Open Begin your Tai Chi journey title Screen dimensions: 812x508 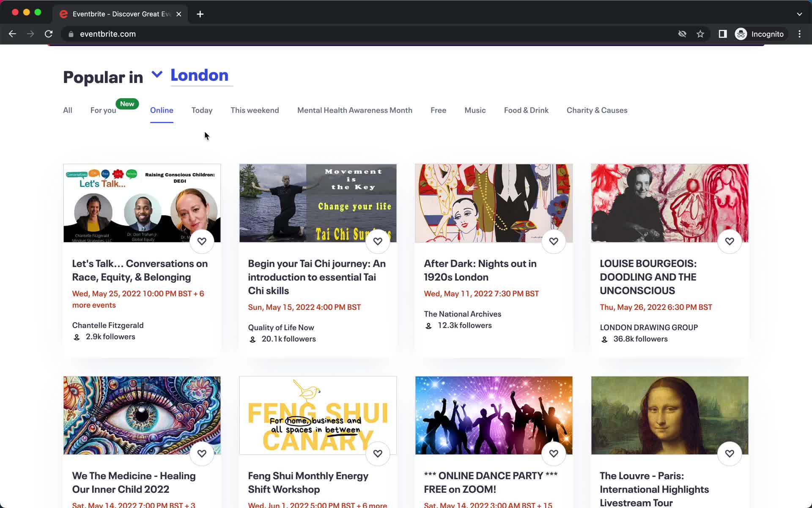pyautogui.click(x=317, y=277)
